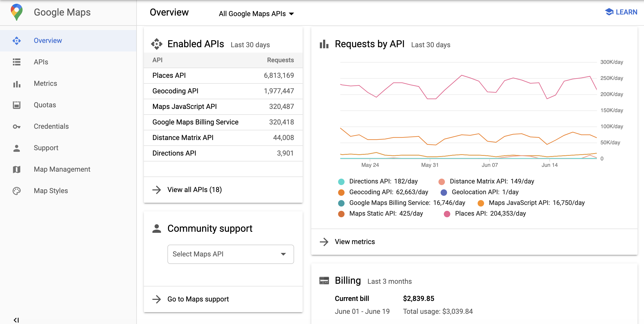This screenshot has height=324, width=644.
Task: Expand the View all APIs (18) link
Action: pos(194,190)
